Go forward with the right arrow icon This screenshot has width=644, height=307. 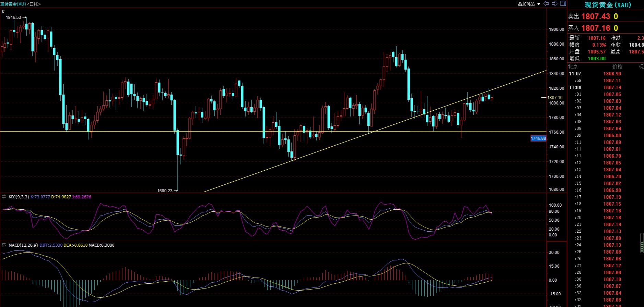[554, 4]
